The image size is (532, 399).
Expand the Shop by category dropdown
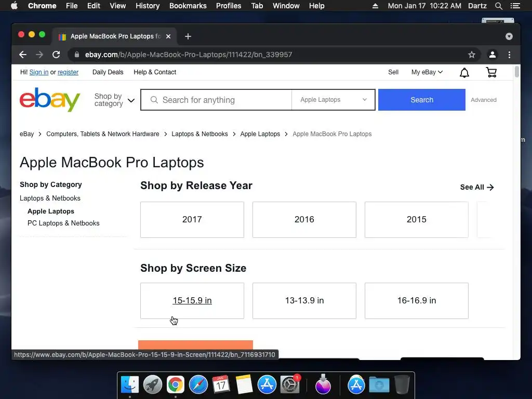pyautogui.click(x=114, y=100)
